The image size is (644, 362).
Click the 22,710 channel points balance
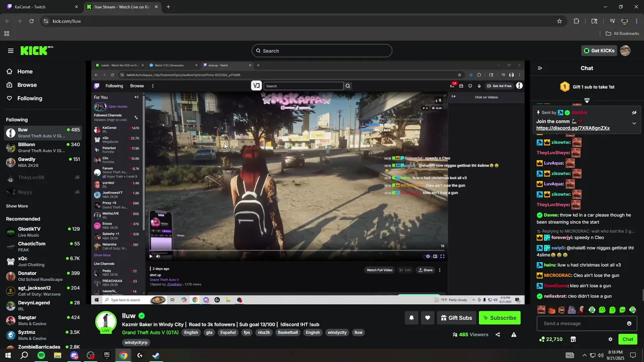point(550,339)
